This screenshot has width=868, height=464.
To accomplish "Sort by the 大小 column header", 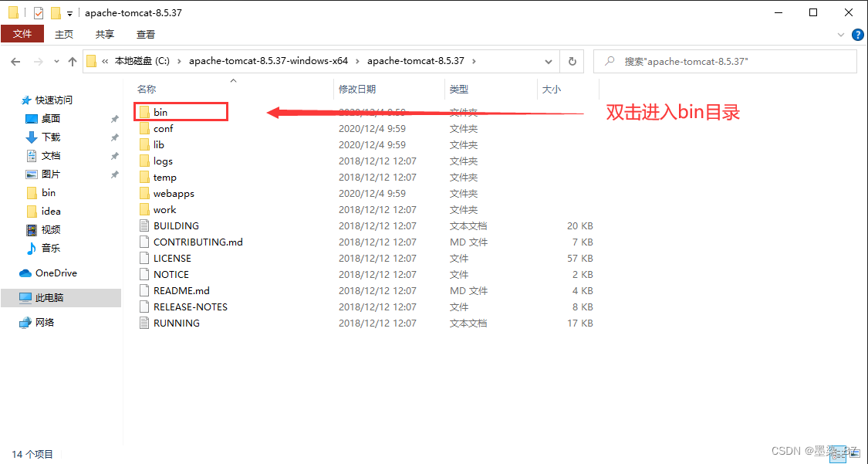I will coord(551,89).
